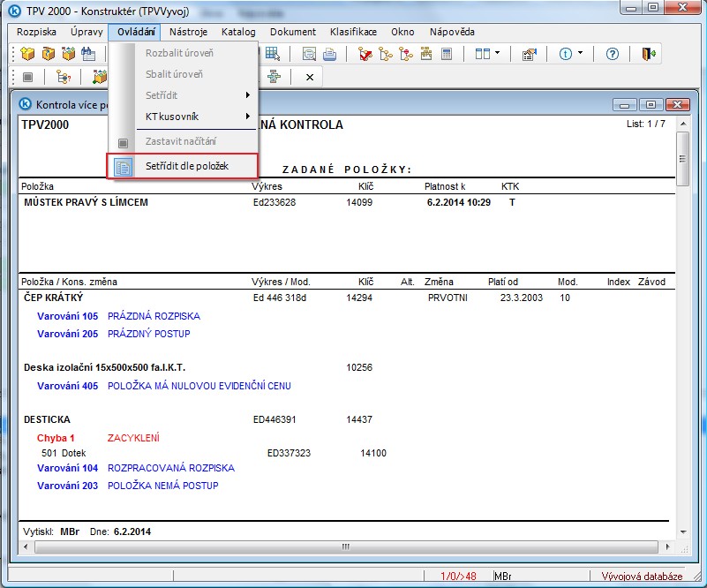707x588 pixels.
Task: Click the properties form with hand icon
Action: (x=529, y=55)
